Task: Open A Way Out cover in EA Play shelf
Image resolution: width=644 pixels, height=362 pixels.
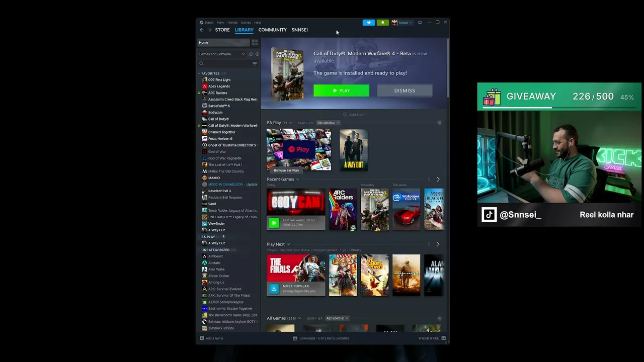Action: 354,150
